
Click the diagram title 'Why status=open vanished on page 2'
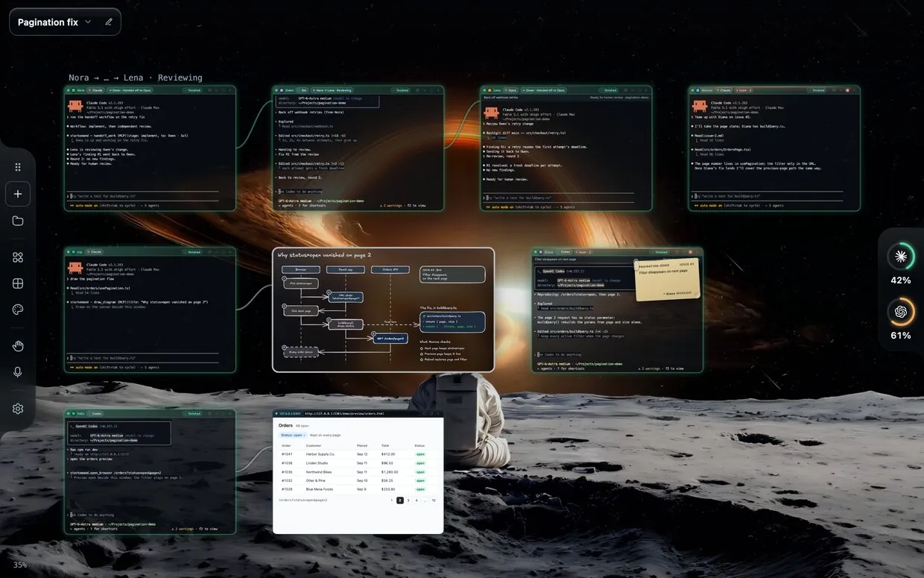pyautogui.click(x=324, y=255)
